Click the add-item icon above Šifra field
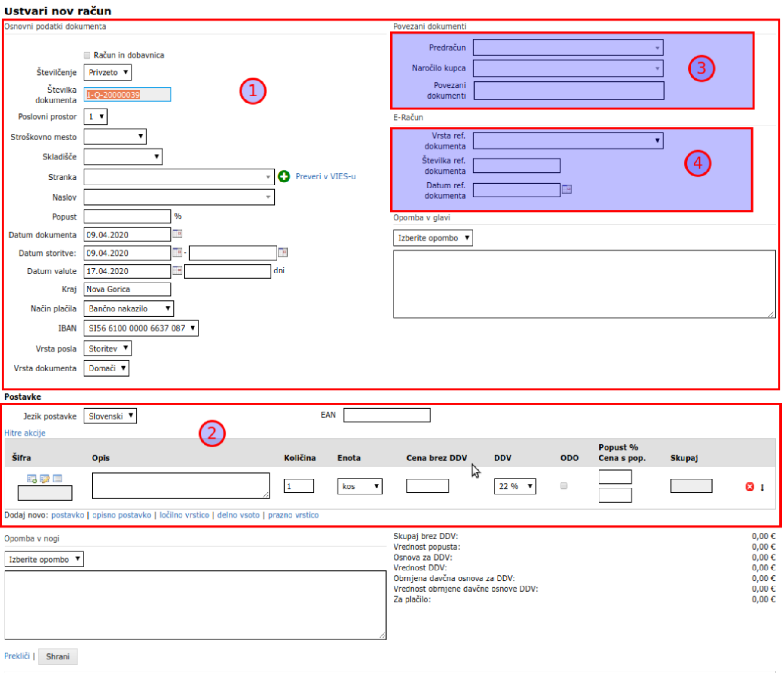 click(x=31, y=479)
